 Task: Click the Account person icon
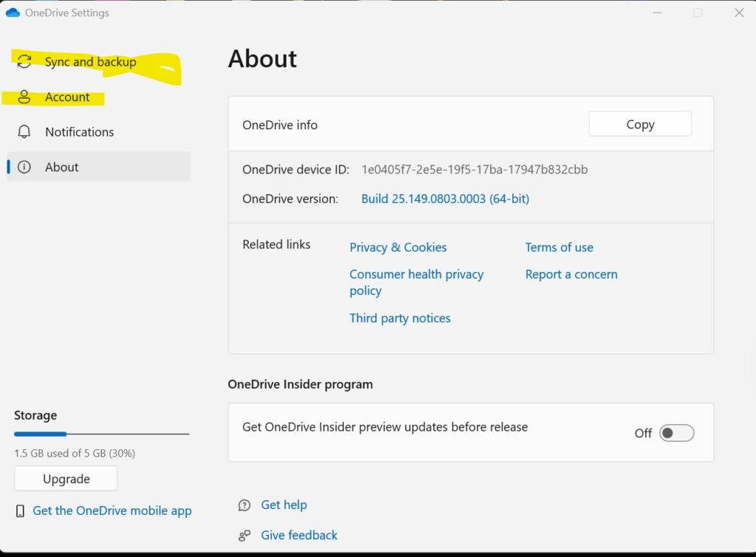(x=24, y=97)
